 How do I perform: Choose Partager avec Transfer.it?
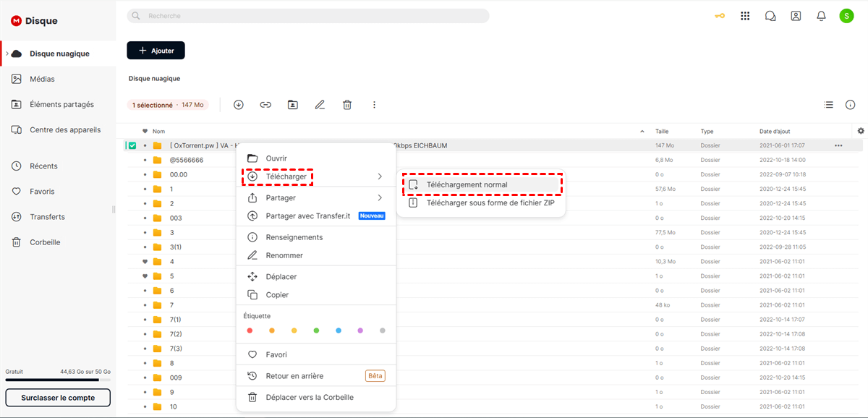pos(316,216)
